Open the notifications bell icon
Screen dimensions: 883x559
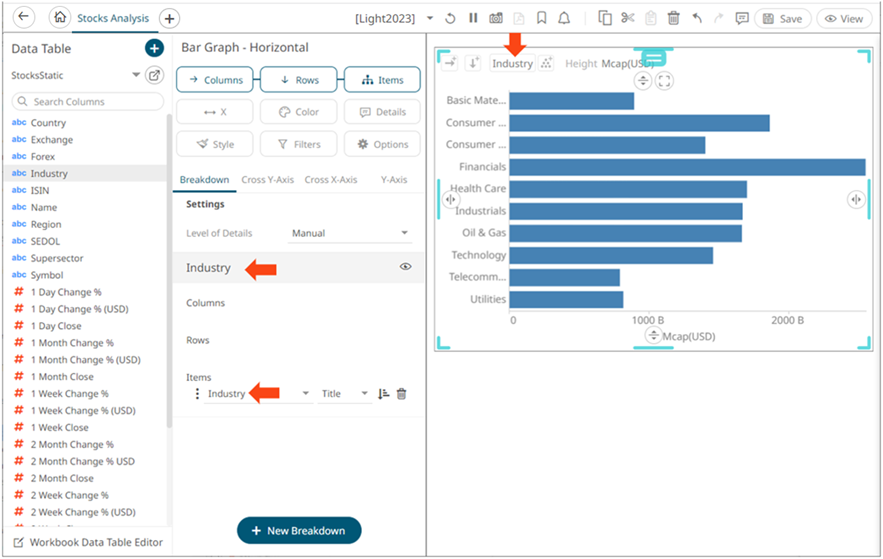(x=564, y=18)
